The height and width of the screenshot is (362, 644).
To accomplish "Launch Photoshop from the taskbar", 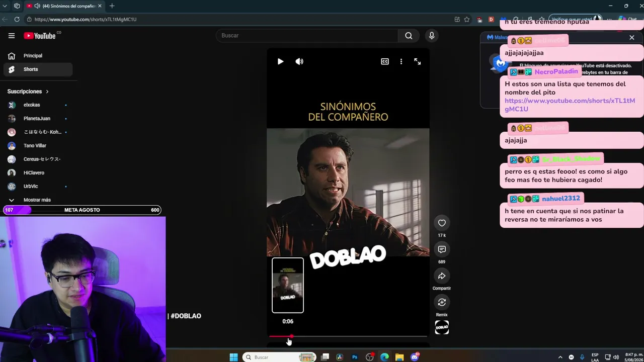I will [355, 357].
